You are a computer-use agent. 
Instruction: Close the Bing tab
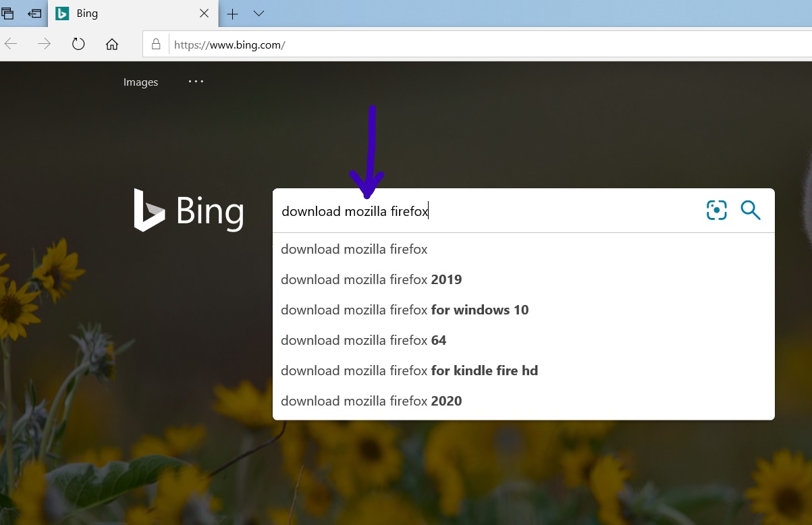pos(205,13)
